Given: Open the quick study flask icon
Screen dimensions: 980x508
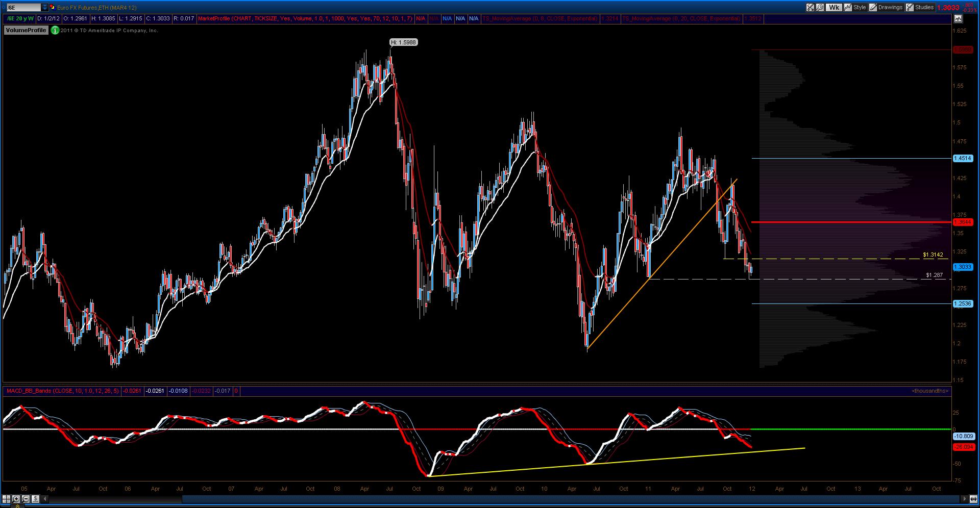Looking at the screenshot, I should coord(810,7).
